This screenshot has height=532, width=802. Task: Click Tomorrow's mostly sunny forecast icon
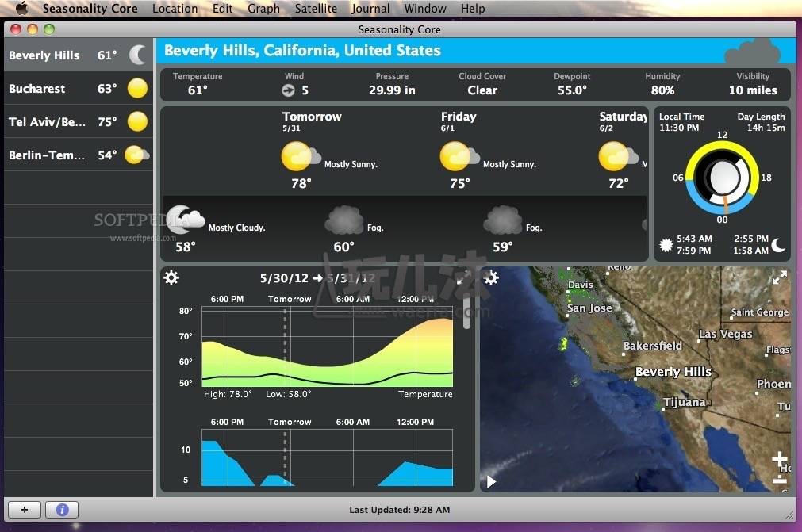(301, 156)
